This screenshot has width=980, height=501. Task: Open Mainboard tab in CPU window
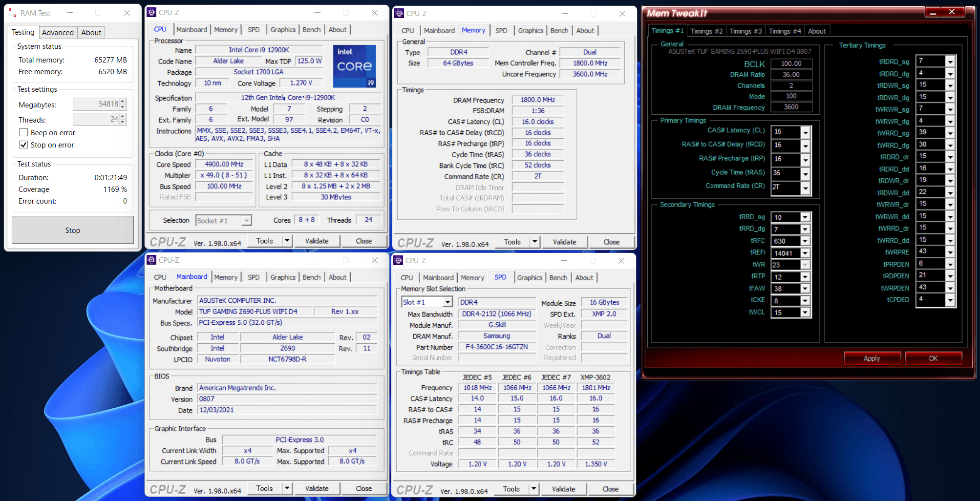(192, 30)
